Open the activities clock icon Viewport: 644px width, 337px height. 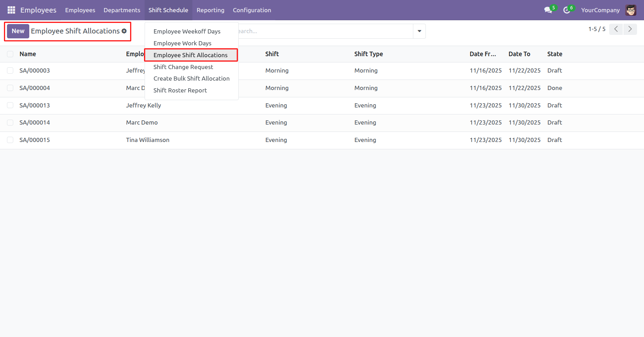pos(567,10)
